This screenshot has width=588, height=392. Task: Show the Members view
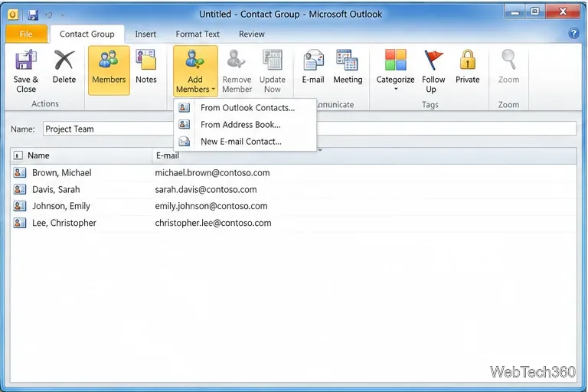click(x=109, y=70)
